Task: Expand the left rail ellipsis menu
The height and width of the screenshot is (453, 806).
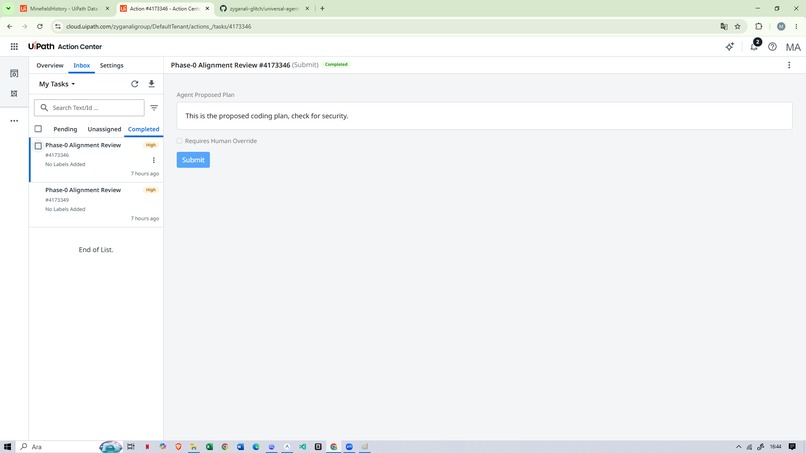Action: point(14,121)
